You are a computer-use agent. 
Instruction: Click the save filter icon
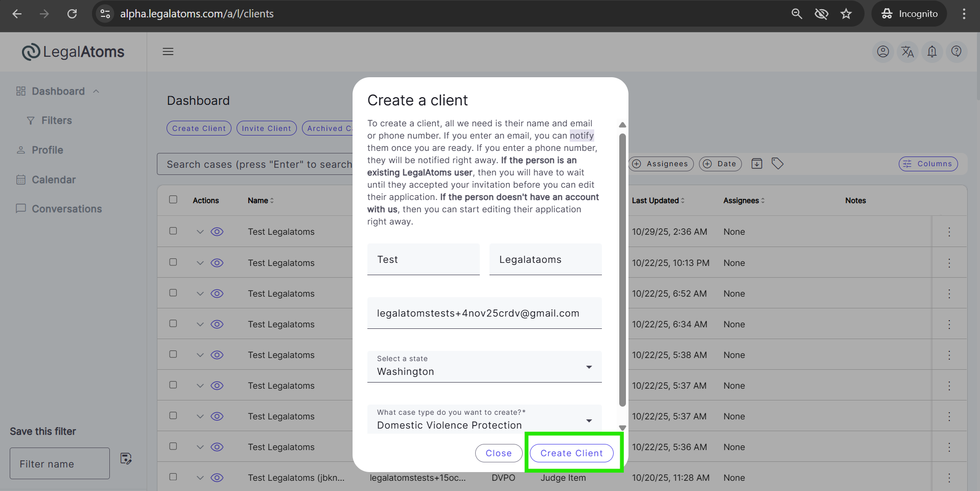126,458
